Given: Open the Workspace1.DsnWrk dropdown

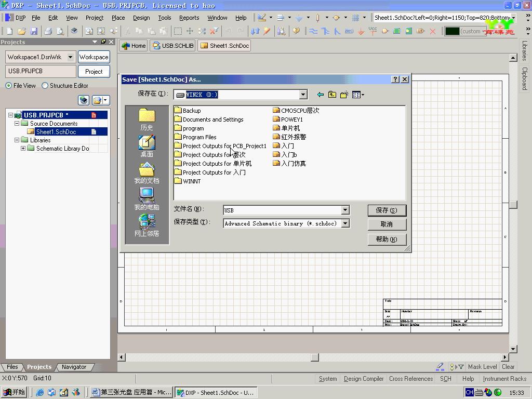Looking at the screenshot, I should tap(70, 57).
